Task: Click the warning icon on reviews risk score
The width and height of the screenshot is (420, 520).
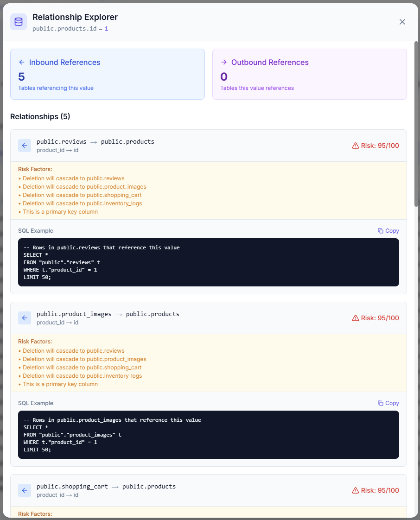Action: coord(356,146)
